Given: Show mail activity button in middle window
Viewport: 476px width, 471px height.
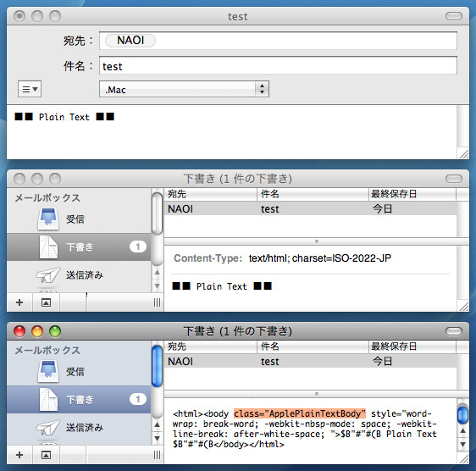Looking at the screenshot, I should (x=46, y=302).
